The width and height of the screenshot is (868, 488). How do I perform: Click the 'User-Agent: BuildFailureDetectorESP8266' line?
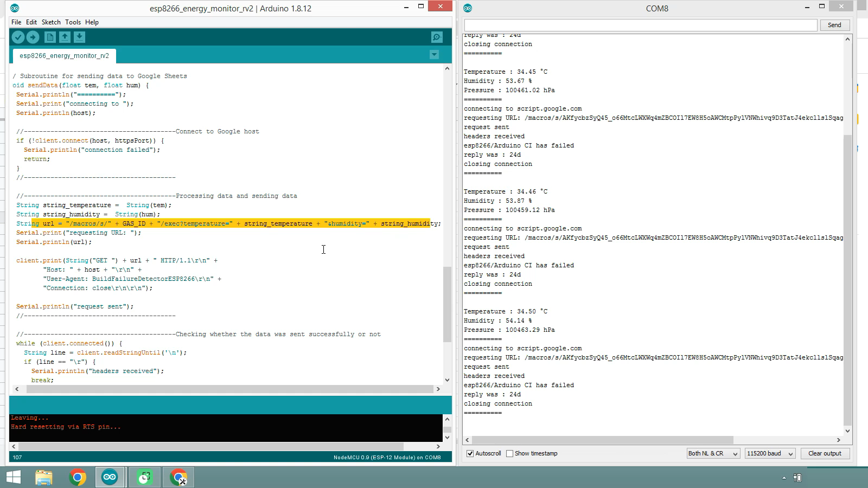point(132,279)
